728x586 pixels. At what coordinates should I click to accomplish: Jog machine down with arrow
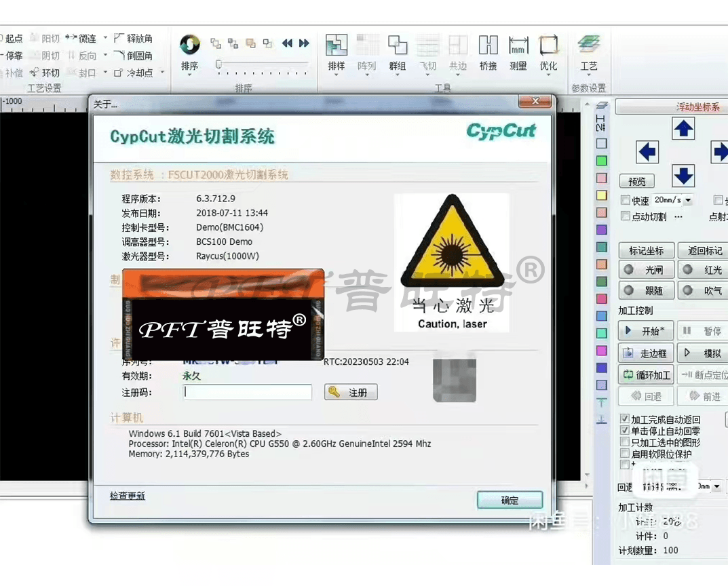(x=683, y=176)
